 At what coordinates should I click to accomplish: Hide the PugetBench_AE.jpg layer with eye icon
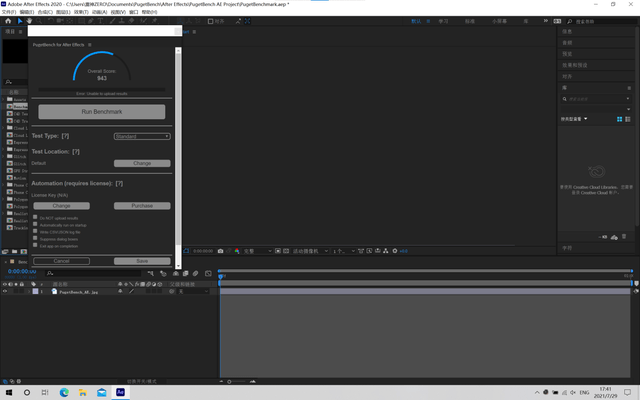pyautogui.click(x=5, y=291)
